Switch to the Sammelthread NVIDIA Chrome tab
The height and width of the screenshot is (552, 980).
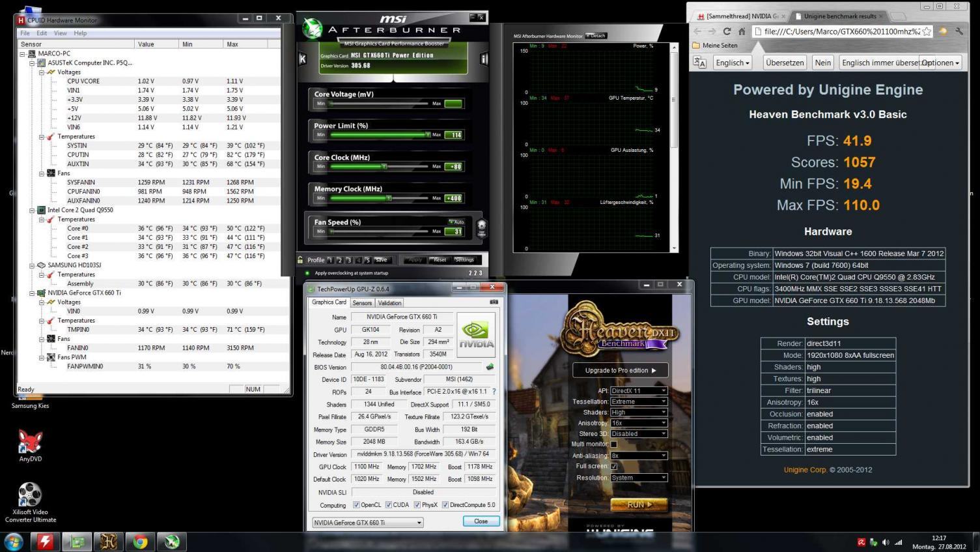click(x=742, y=16)
